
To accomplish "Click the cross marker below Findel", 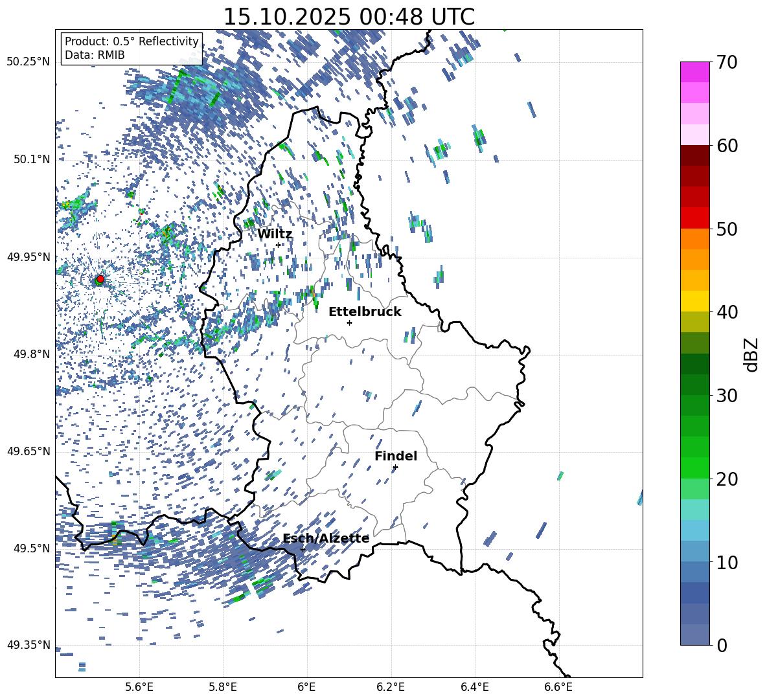I will (x=395, y=468).
